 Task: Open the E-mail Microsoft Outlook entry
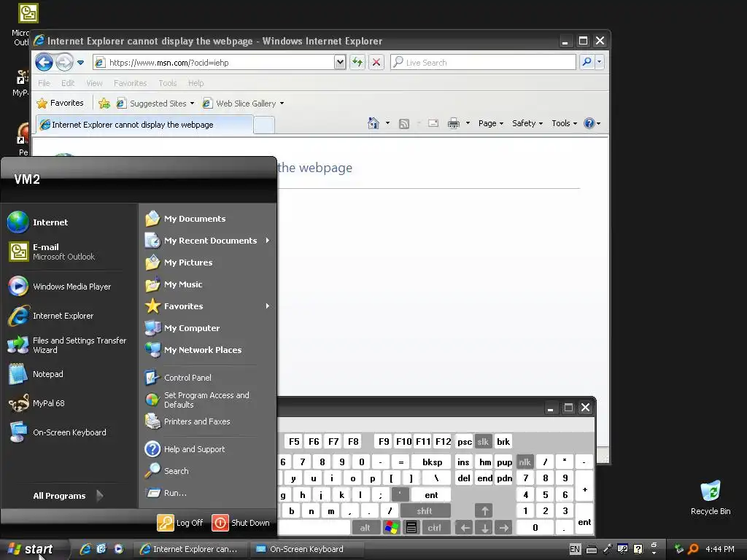click(52, 252)
